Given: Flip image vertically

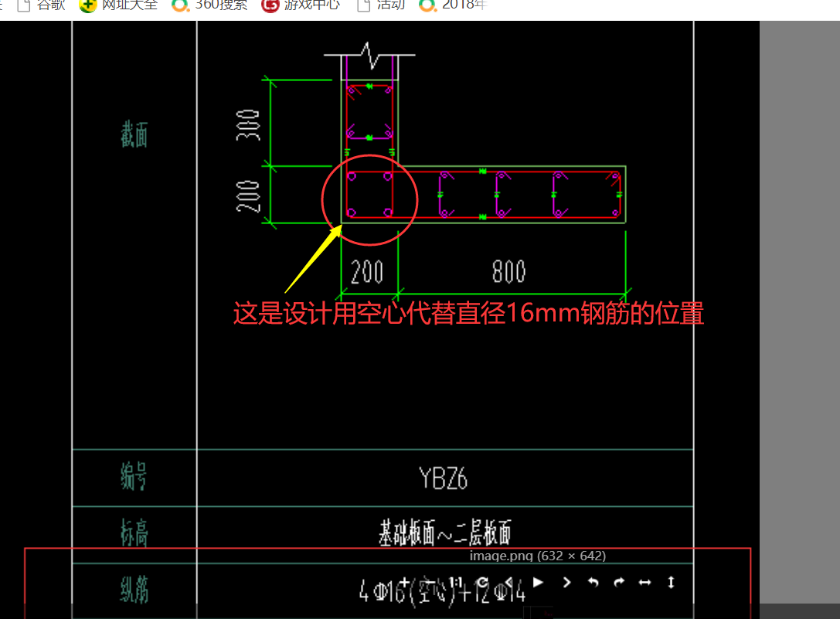Looking at the screenshot, I should 671,582.
